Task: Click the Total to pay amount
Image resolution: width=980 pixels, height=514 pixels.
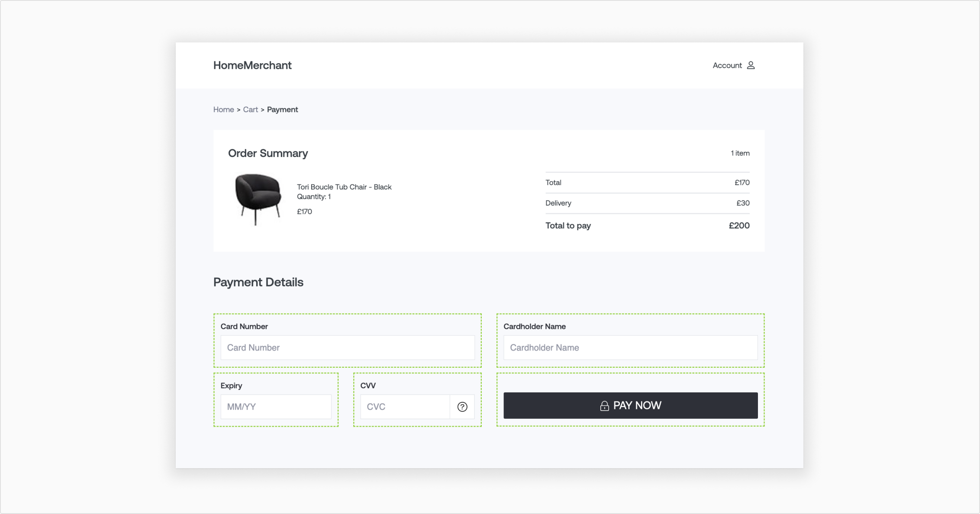Action: pos(739,225)
